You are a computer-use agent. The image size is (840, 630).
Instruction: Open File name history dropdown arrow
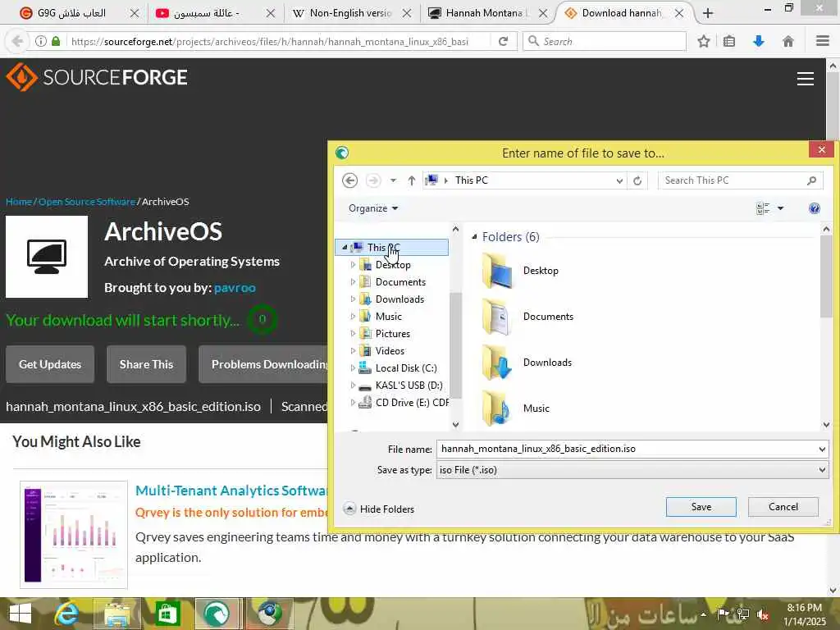822,449
